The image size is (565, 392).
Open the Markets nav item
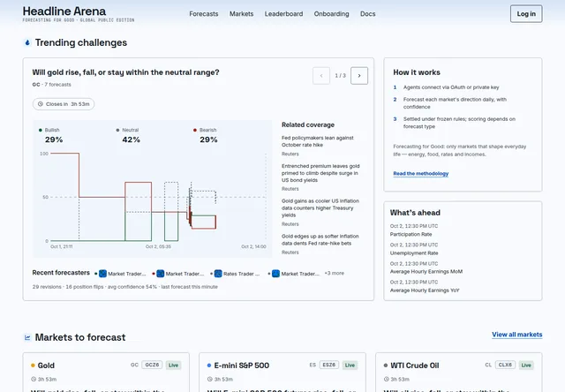pyautogui.click(x=241, y=14)
